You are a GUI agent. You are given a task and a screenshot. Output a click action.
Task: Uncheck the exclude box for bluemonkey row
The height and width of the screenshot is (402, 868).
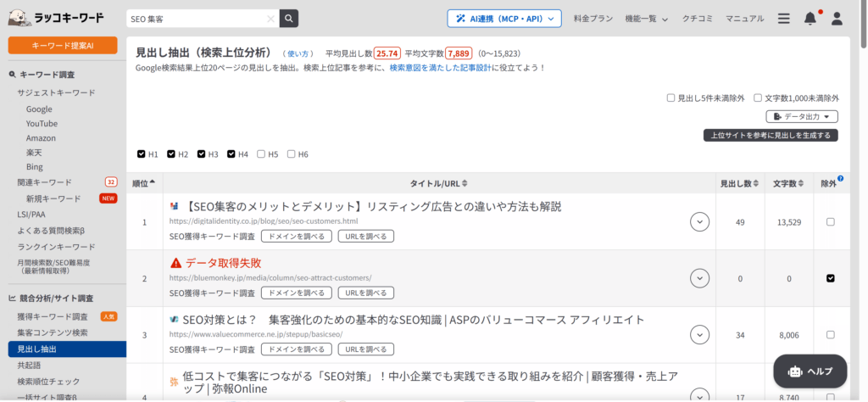(831, 278)
